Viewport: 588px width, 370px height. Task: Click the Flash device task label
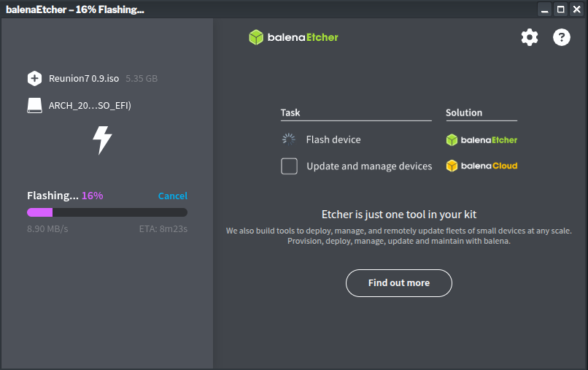pyautogui.click(x=333, y=139)
